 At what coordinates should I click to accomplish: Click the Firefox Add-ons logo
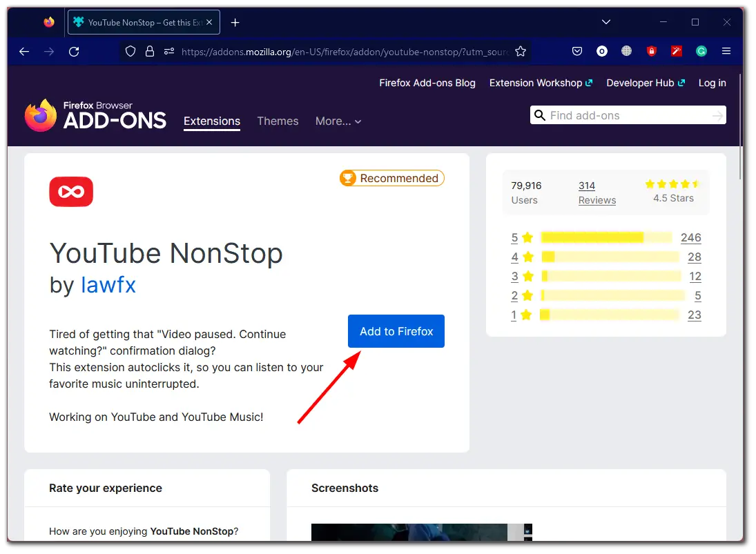[95, 116]
